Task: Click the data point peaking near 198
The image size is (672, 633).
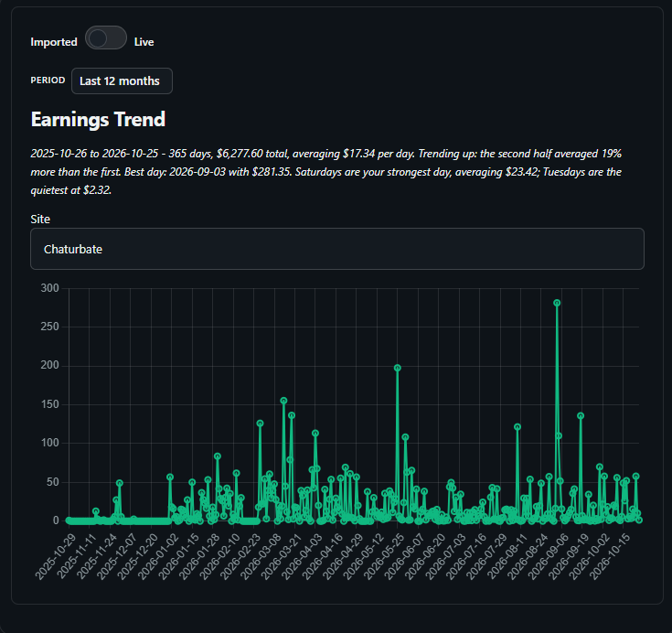Action: [398, 368]
